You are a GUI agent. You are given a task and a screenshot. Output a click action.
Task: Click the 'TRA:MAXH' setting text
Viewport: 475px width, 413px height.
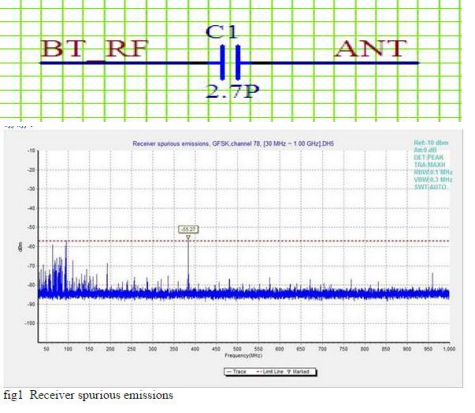point(430,165)
